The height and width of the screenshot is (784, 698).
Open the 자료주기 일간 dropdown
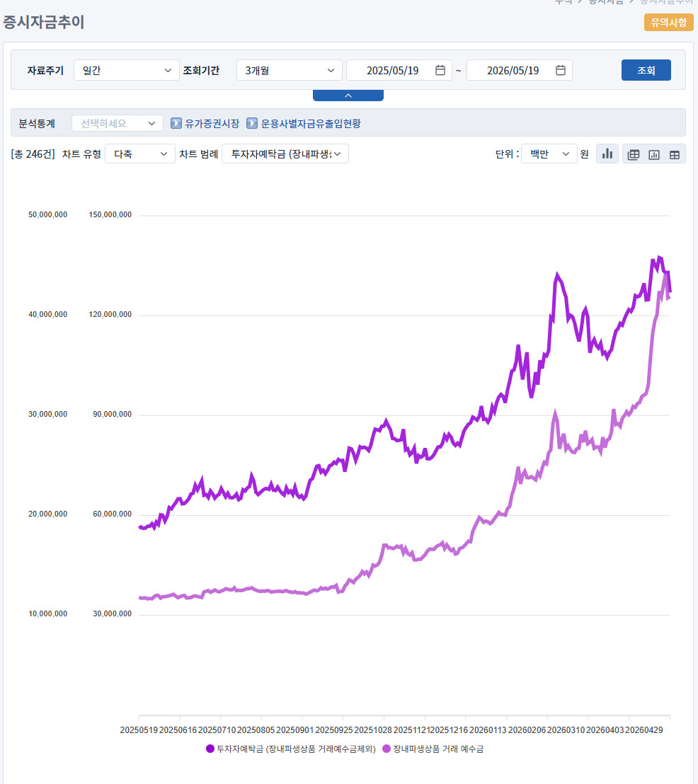pos(127,70)
